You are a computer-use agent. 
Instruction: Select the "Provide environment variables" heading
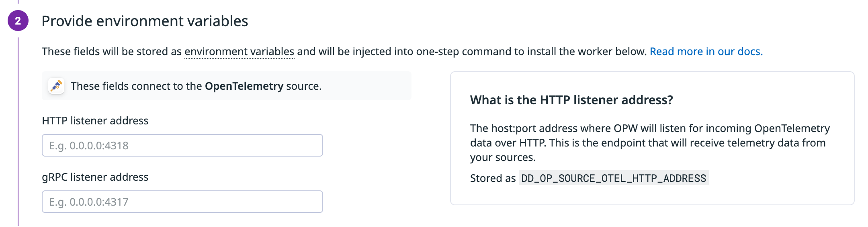tap(145, 21)
